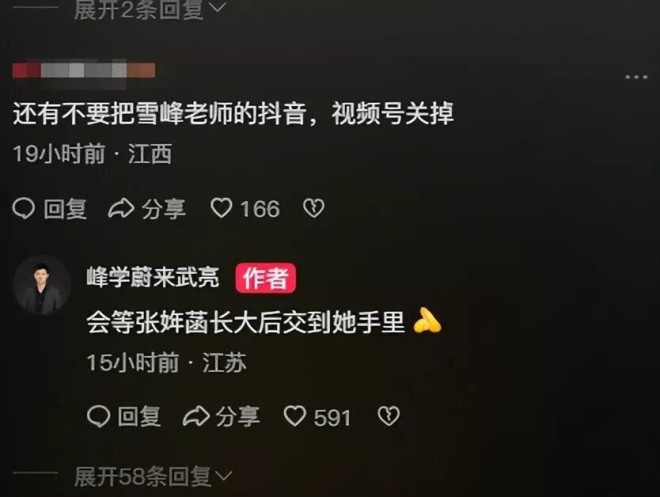Like the author's reply with 591 likes

coord(295,416)
